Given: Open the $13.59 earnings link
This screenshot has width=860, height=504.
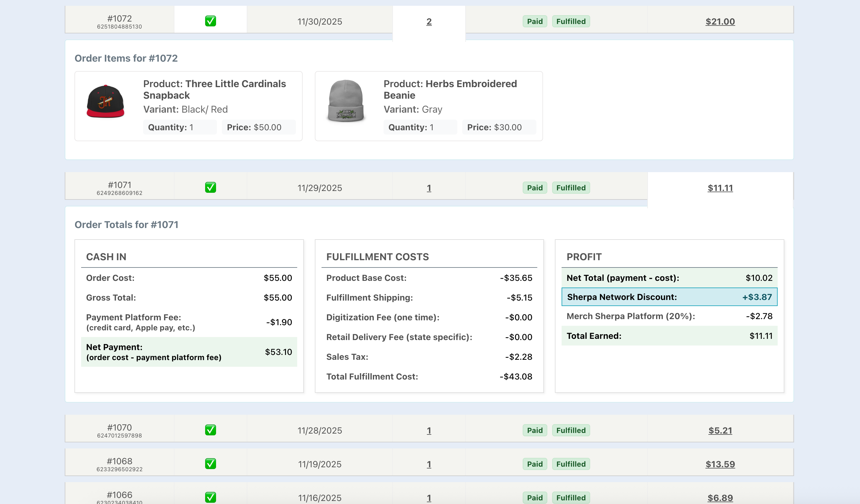Looking at the screenshot, I should coord(720,464).
